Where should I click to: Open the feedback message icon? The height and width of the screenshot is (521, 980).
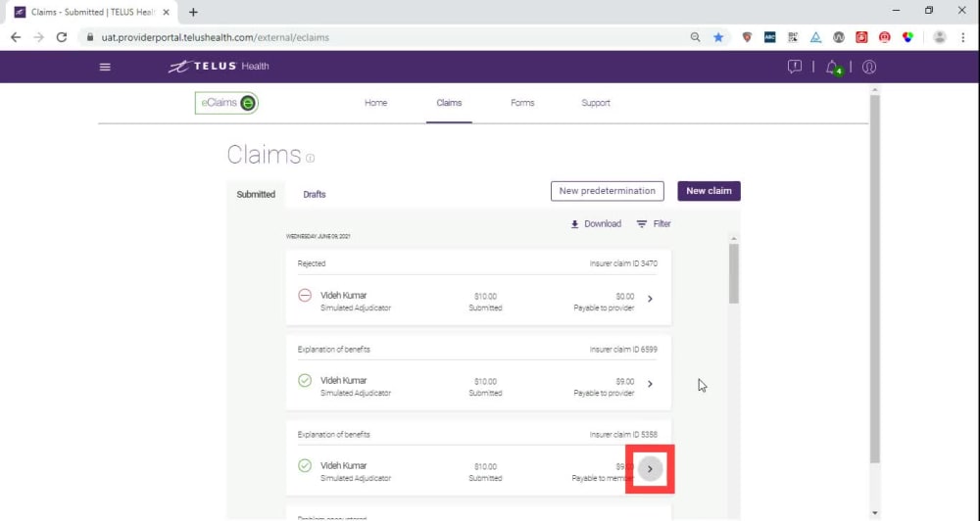pos(795,67)
